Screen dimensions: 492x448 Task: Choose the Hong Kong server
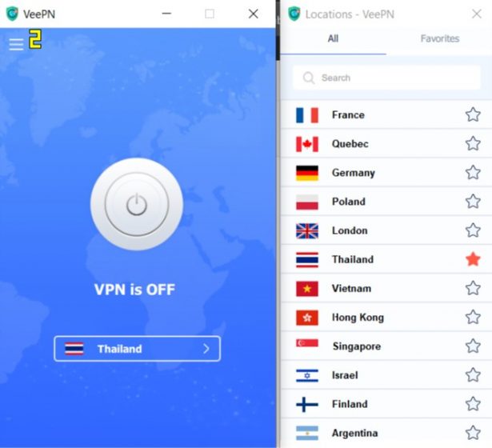386,317
